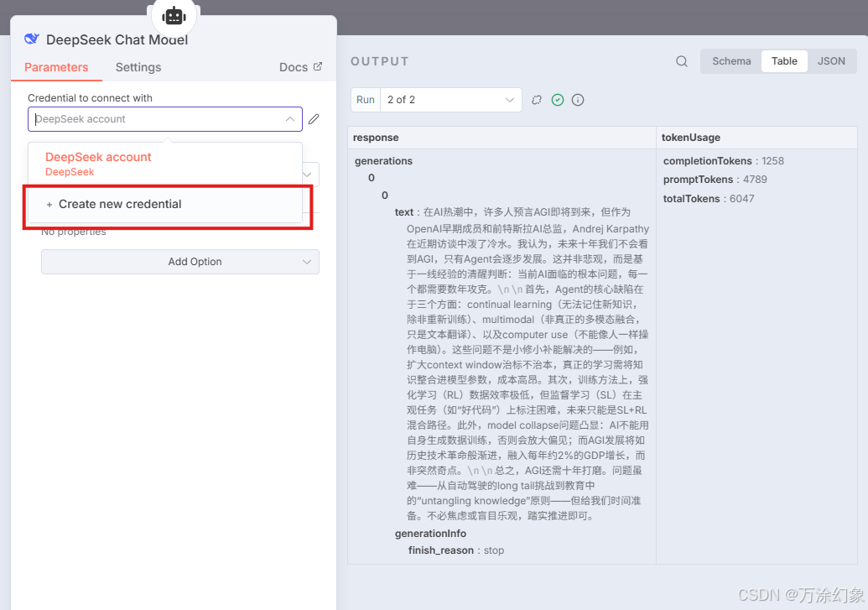868x610 pixels.
Task: Switch output view to Schema
Action: 731,61
